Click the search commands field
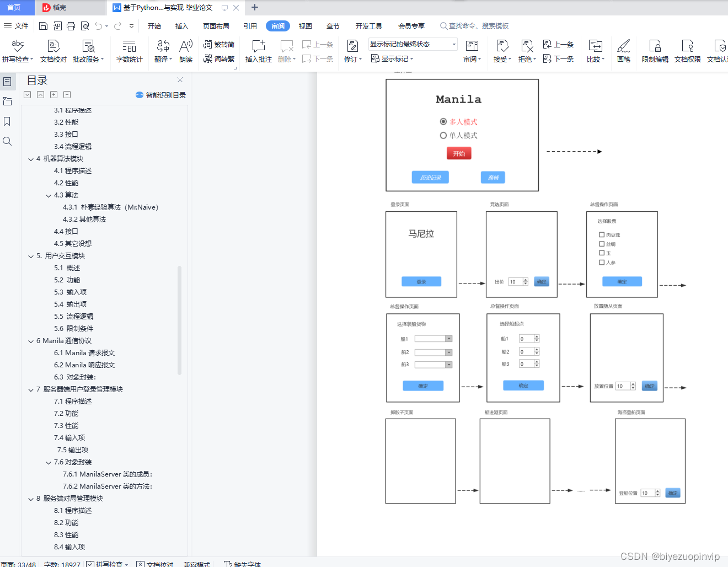Screen dimensions: 728x567 pyautogui.click(x=474, y=26)
